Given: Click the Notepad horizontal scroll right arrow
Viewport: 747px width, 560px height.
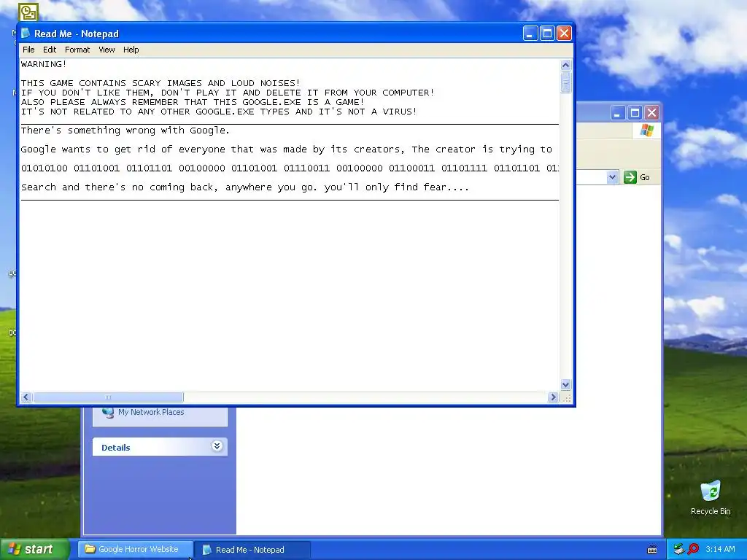Looking at the screenshot, I should click(553, 397).
